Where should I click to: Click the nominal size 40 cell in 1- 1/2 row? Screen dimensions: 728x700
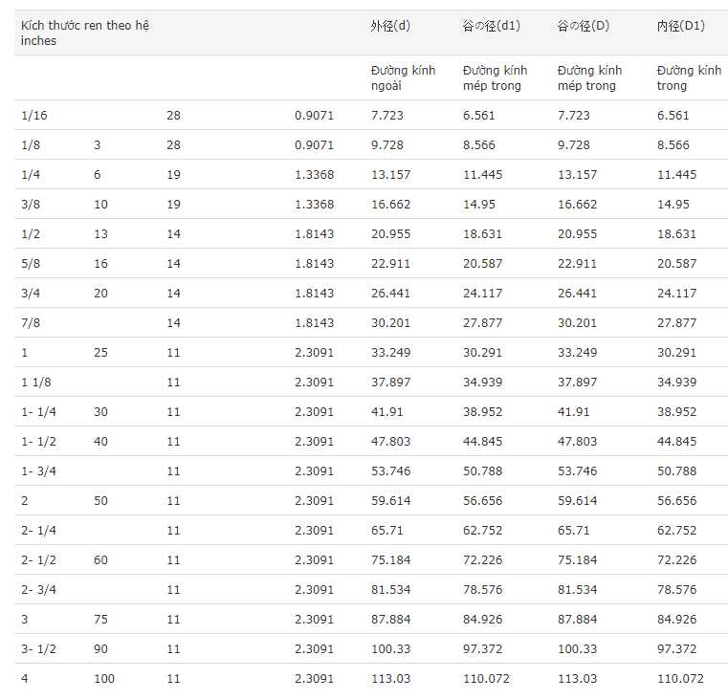100,442
